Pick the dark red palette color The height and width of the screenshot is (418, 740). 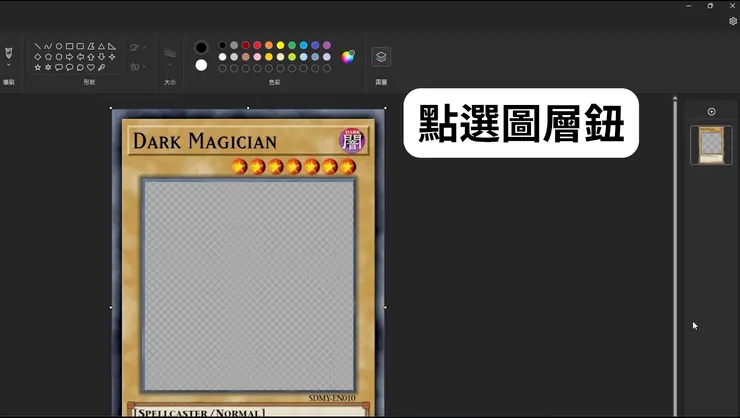tap(245, 45)
